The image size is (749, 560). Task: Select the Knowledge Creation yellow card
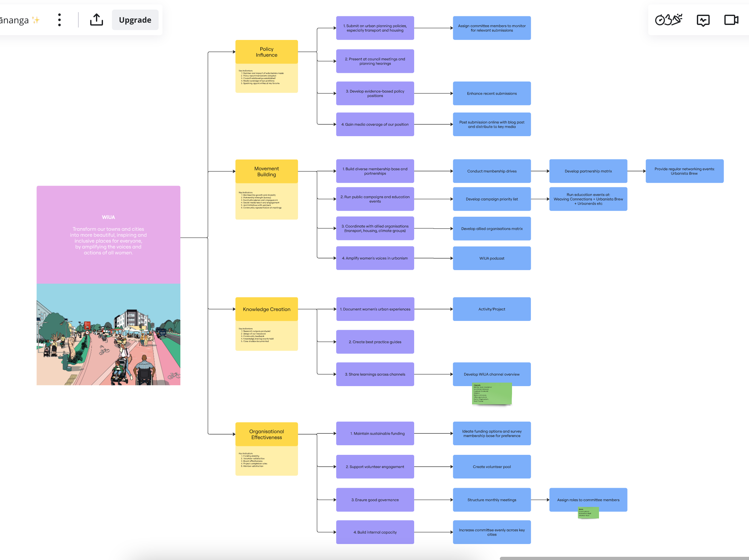pos(266,309)
